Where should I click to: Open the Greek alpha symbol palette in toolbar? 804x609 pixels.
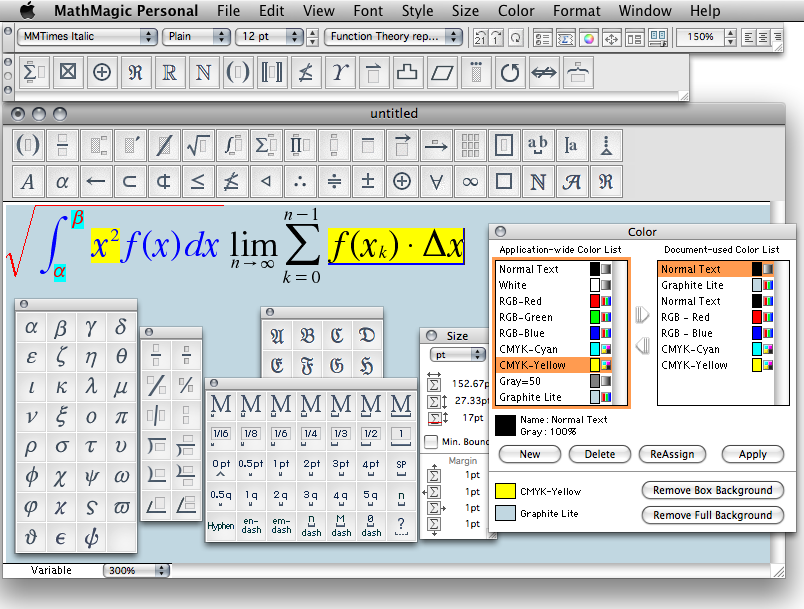click(x=62, y=181)
